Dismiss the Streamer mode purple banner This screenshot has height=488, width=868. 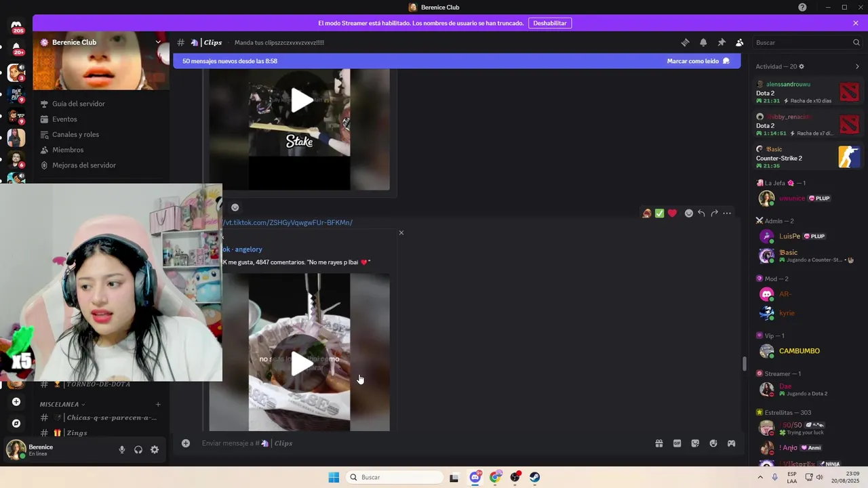pos(856,23)
